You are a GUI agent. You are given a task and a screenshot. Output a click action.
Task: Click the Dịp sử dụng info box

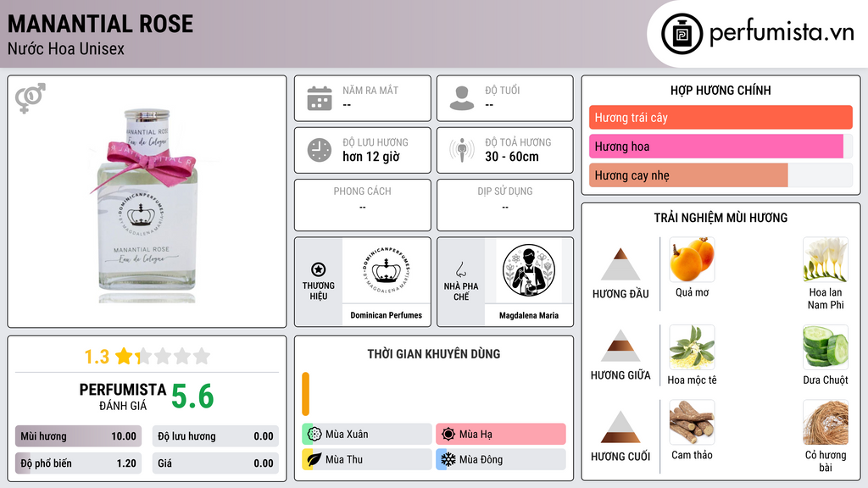505,205
